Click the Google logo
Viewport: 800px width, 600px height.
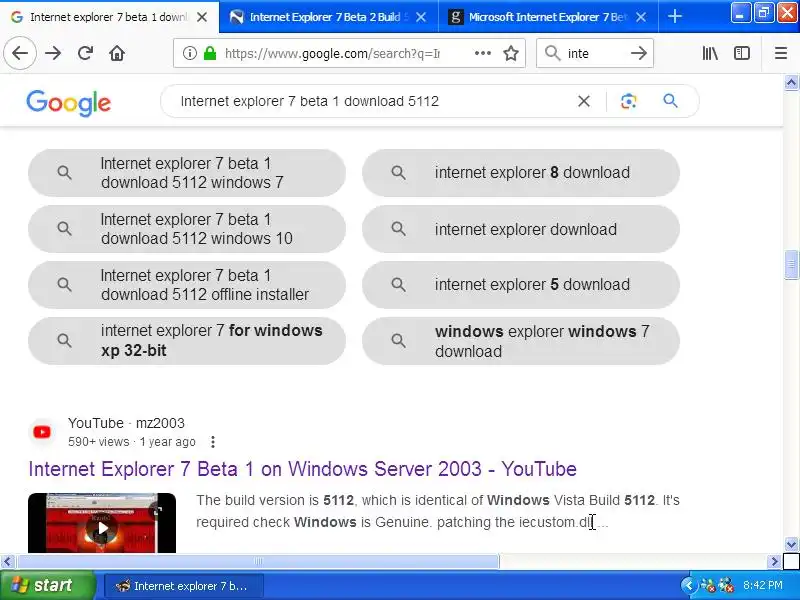tap(68, 103)
